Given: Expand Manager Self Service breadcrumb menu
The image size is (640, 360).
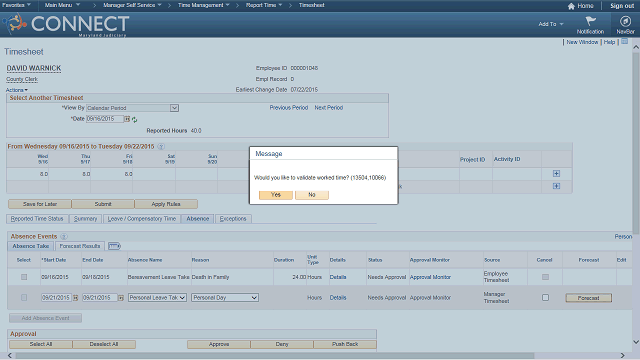Looking at the screenshot, I should pos(132,5).
